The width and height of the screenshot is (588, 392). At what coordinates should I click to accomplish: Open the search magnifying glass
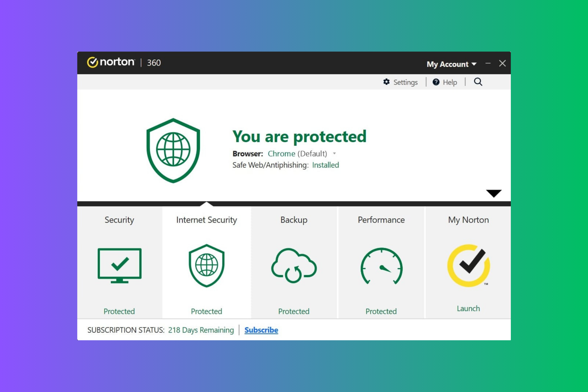[x=478, y=82]
